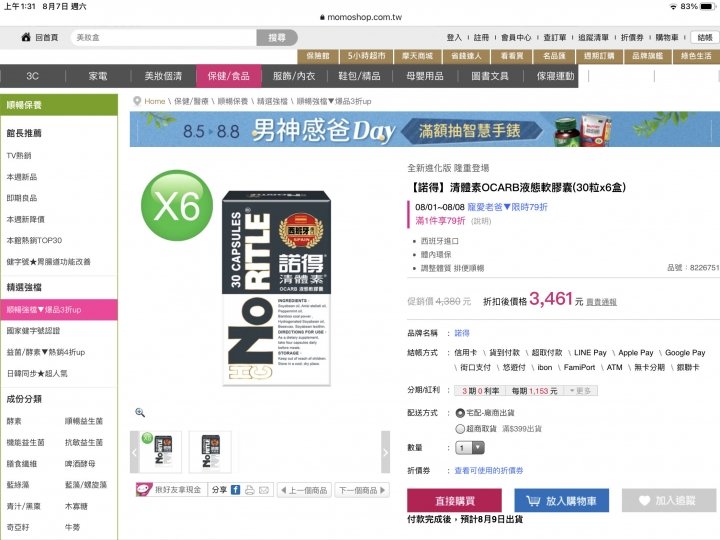The height and width of the screenshot is (540, 720).
Task: Open the 鞋包/精品 category menu
Action: click(x=360, y=76)
